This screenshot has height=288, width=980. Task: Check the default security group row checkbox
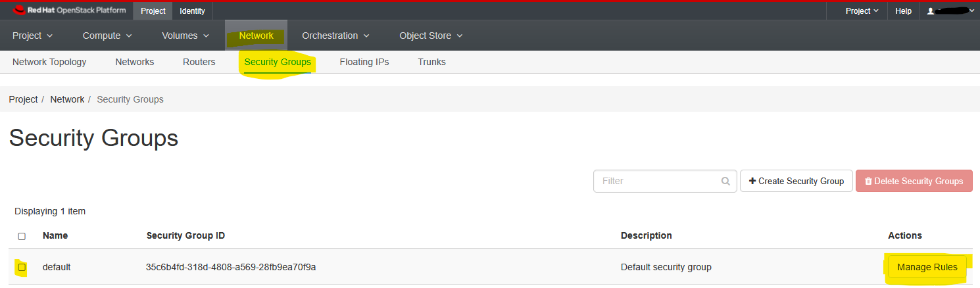point(22,268)
